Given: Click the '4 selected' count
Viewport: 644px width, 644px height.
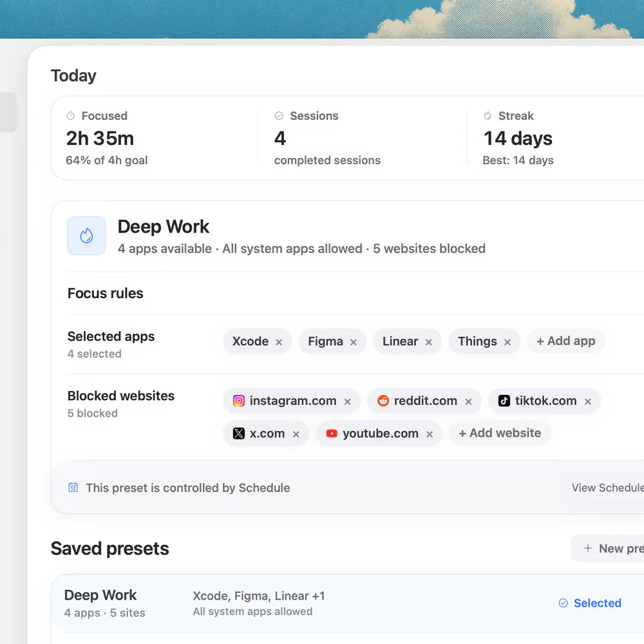Looking at the screenshot, I should (95, 354).
